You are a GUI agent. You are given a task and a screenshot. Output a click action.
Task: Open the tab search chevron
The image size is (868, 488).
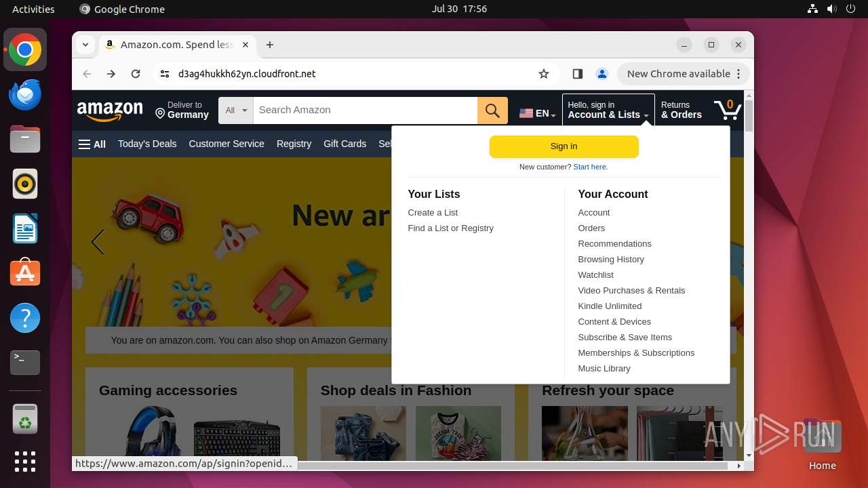pos(85,45)
